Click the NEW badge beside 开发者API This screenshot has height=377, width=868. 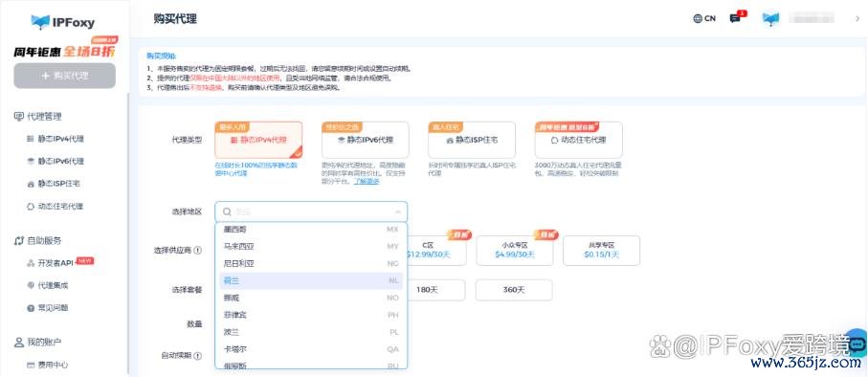(84, 261)
